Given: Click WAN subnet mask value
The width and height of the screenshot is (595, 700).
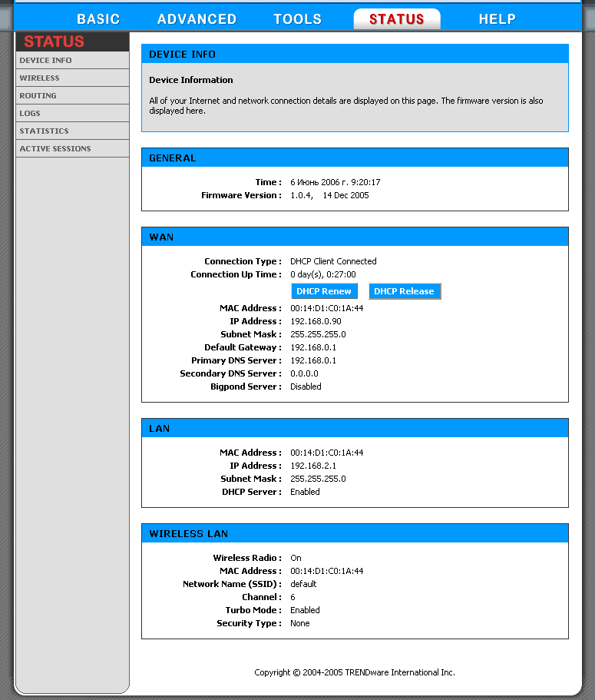Looking at the screenshot, I should tap(318, 334).
